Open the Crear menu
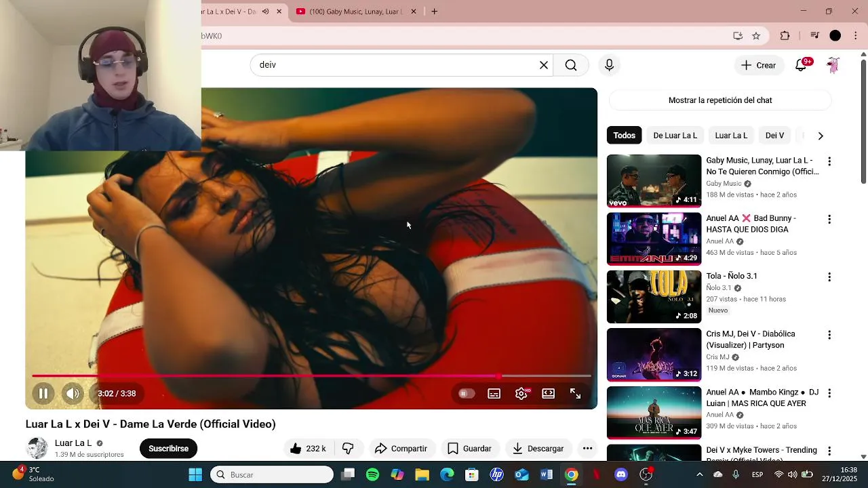 point(758,65)
